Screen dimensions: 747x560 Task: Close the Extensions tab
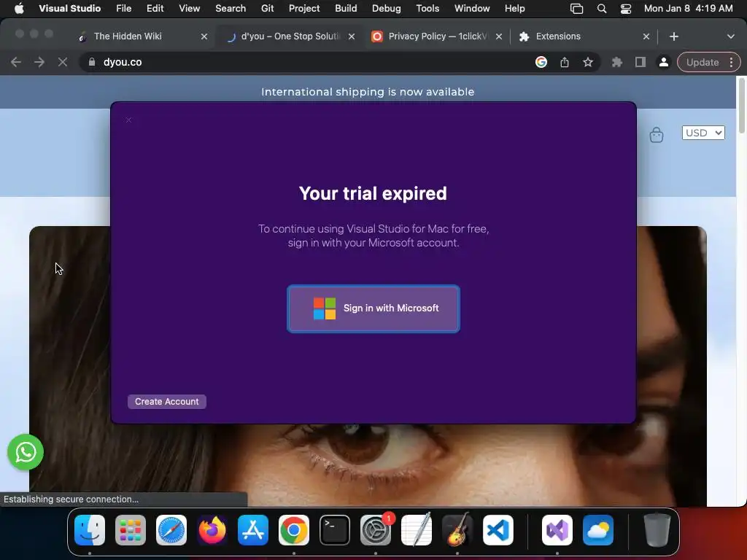646,36
